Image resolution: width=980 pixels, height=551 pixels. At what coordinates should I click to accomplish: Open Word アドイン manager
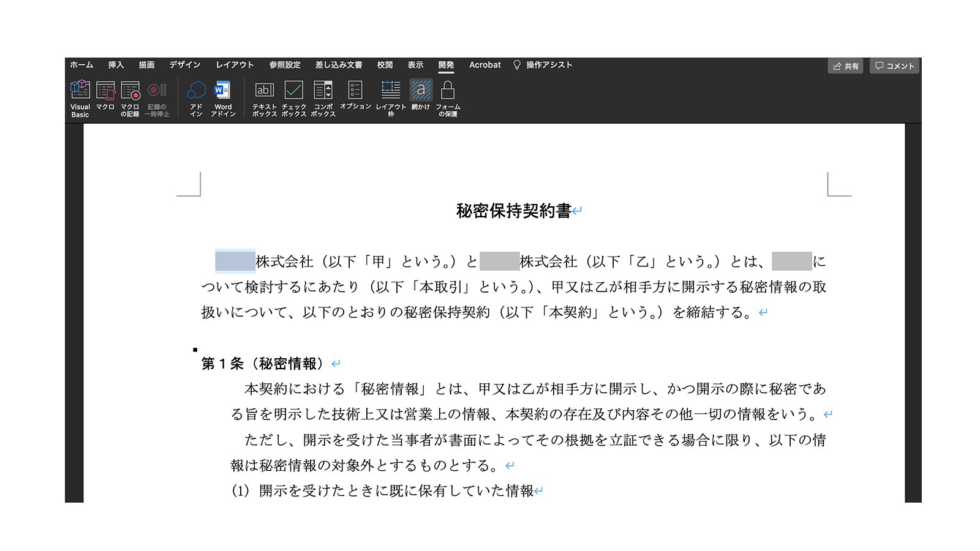click(x=223, y=98)
